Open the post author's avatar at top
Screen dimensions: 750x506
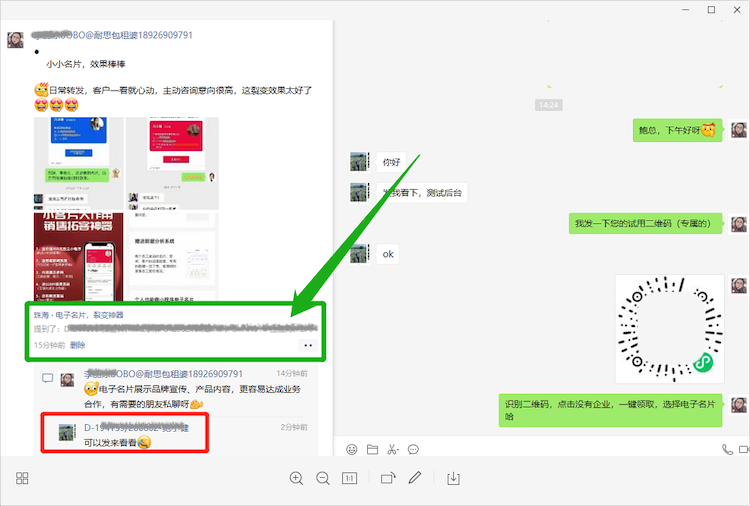[15, 40]
